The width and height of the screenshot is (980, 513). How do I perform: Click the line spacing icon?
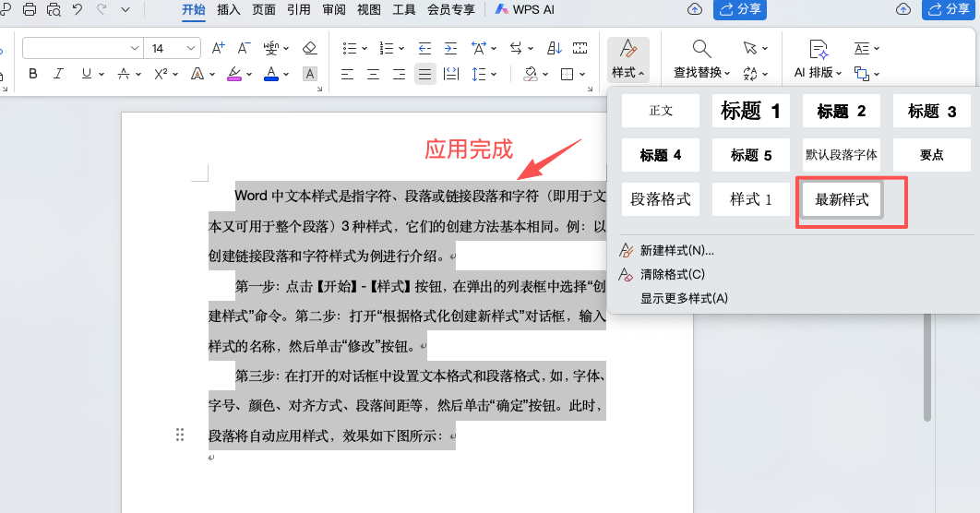point(479,75)
